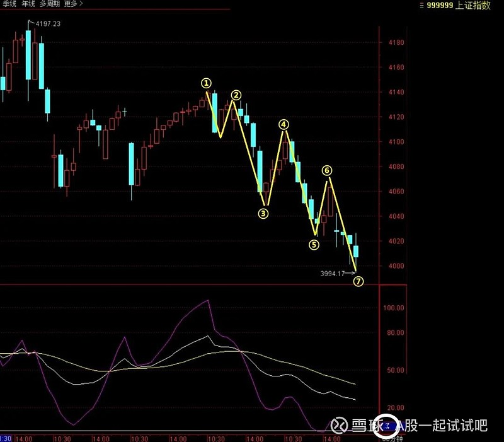This screenshot has height=442, width=504.
Task: Click the highlighted 1:30 time axis label
Action: coord(6,438)
